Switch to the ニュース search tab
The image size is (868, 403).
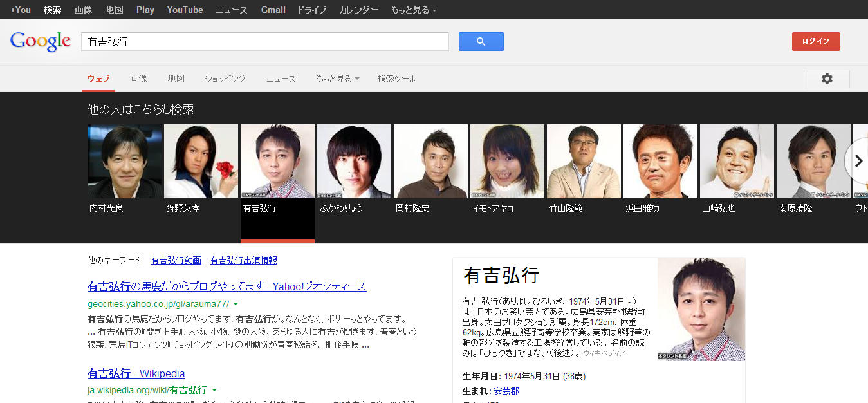coord(281,79)
